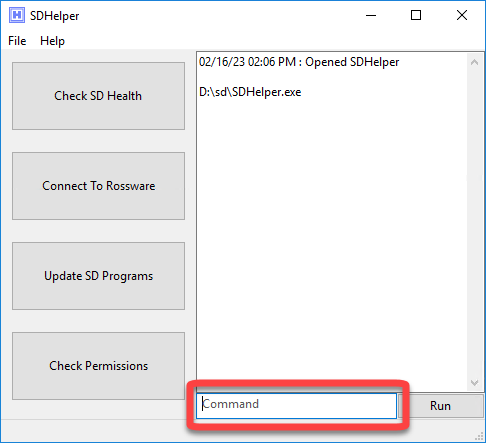Select the 'Opened SDHelper' log line
Screen dimensions: 486x443
[299, 62]
